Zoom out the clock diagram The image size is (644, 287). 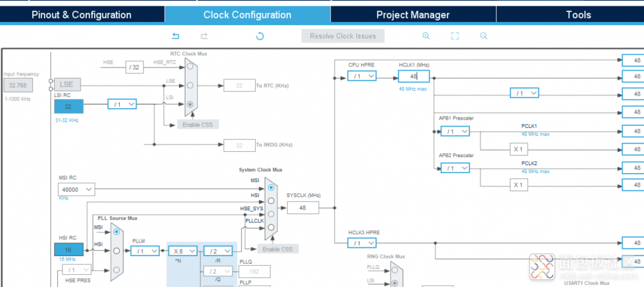[x=484, y=36]
